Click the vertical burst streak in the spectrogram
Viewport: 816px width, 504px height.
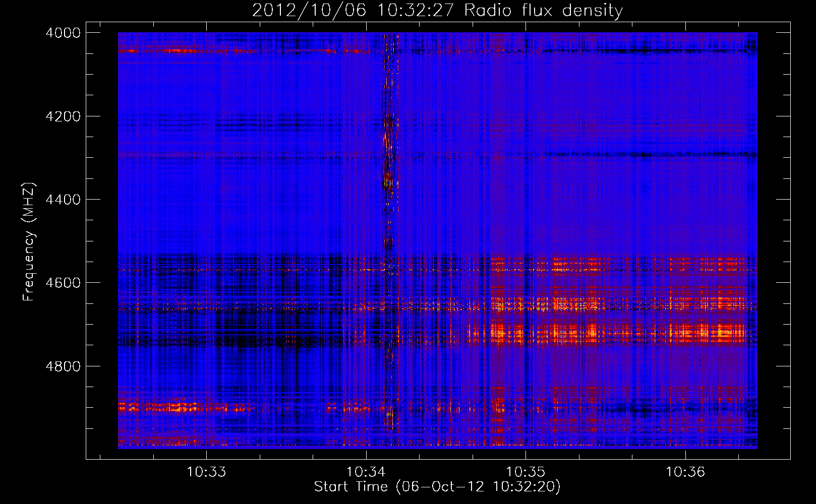[x=389, y=232]
